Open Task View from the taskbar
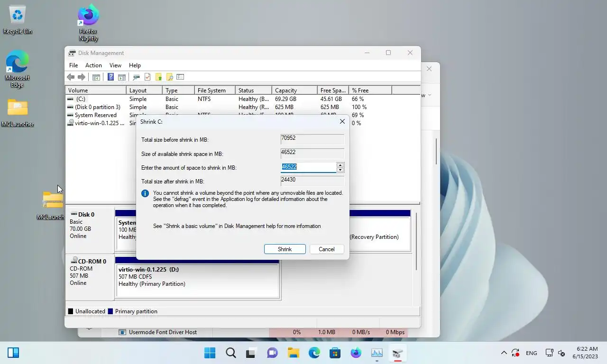This screenshot has width=607, height=364. pyautogui.click(x=251, y=353)
